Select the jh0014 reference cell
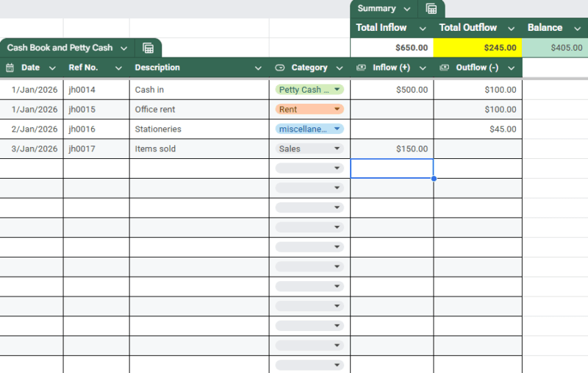The image size is (588, 373). (96, 90)
